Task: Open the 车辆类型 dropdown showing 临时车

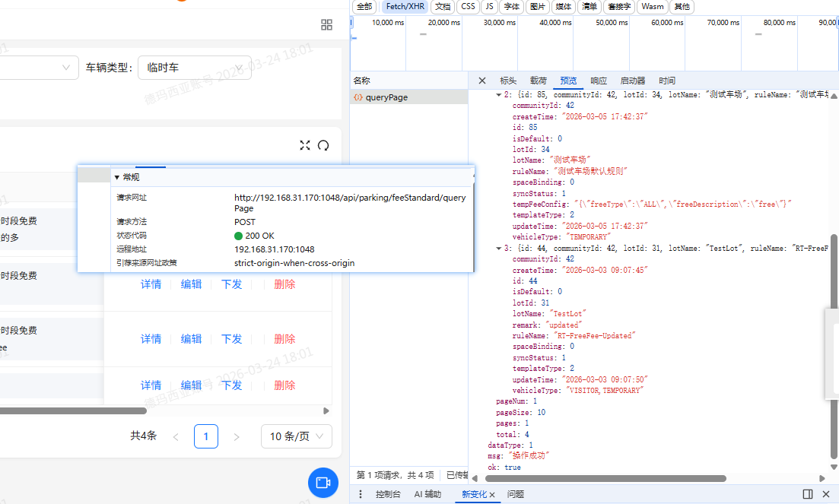Action: tap(195, 68)
